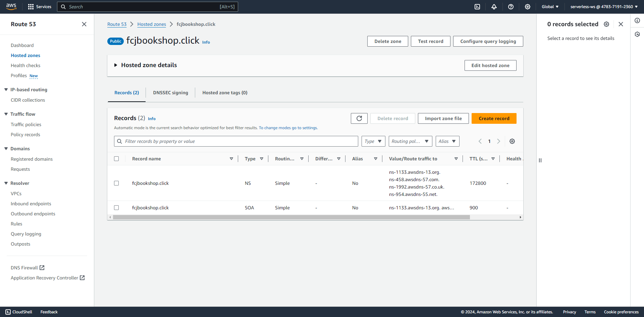Open the console settings gear in the top bar
Viewport: 644px width, 317px height.
(528, 7)
